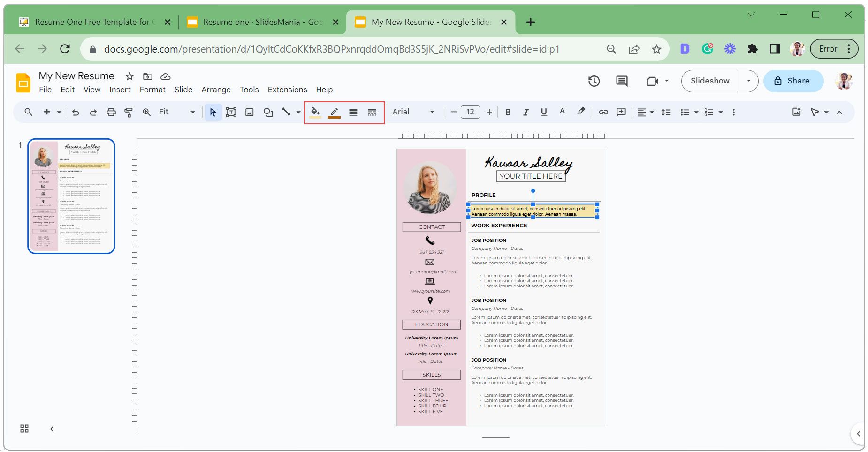Image resolution: width=868 pixels, height=452 pixels.
Task: Open the Border color picker
Action: [x=334, y=112]
